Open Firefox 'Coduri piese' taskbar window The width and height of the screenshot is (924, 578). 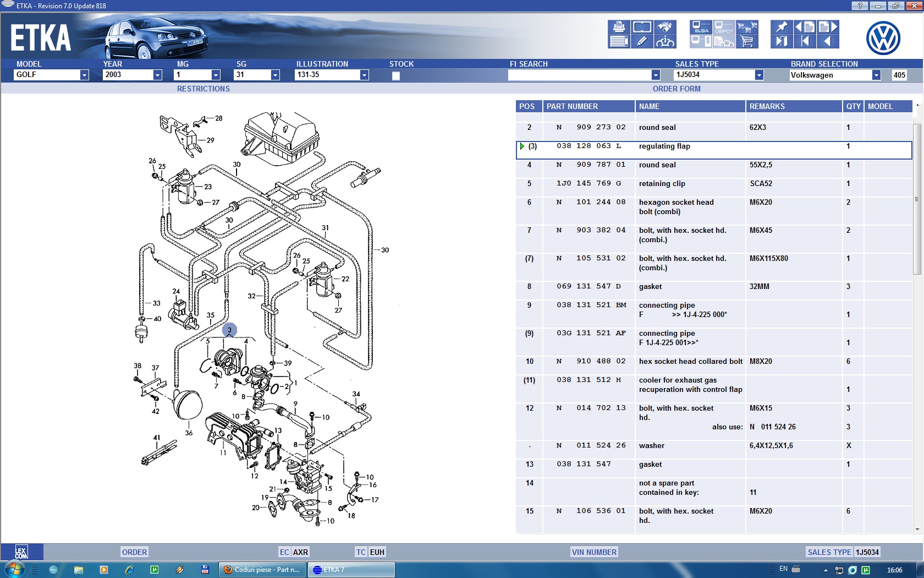[262, 570]
